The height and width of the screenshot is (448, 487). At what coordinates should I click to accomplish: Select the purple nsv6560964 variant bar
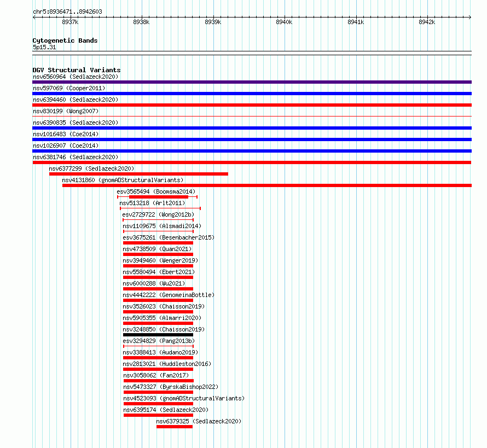(x=252, y=82)
